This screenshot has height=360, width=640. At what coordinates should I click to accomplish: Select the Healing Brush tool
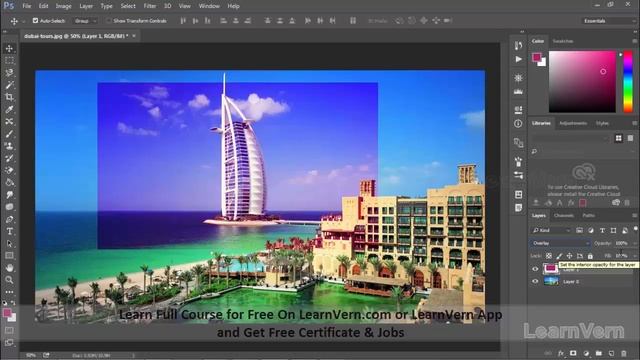point(9,122)
